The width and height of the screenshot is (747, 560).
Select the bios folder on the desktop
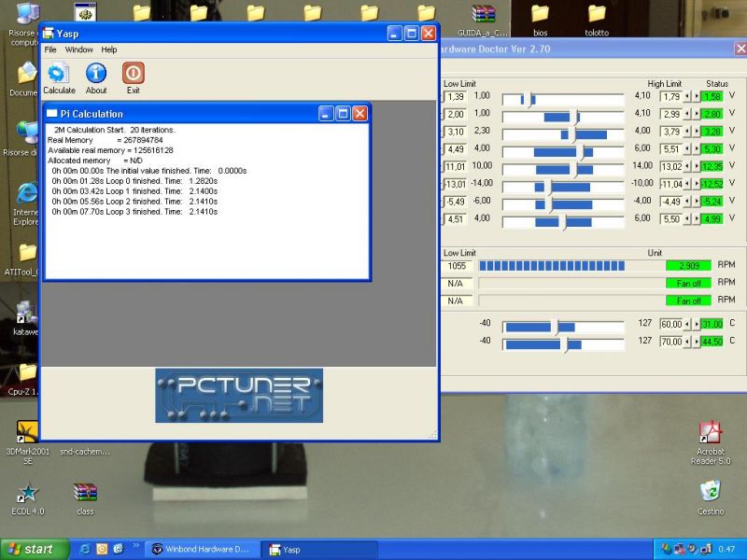540,13
